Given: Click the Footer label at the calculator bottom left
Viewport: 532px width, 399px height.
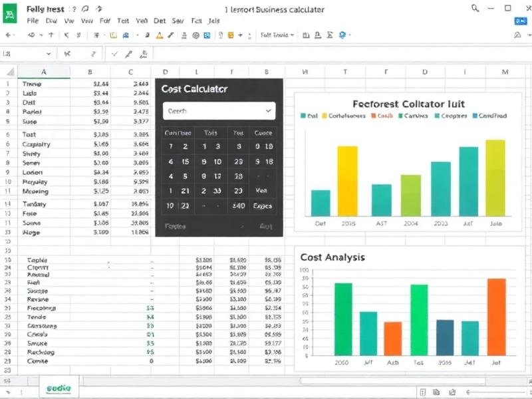Looking at the screenshot, I should point(176,226).
